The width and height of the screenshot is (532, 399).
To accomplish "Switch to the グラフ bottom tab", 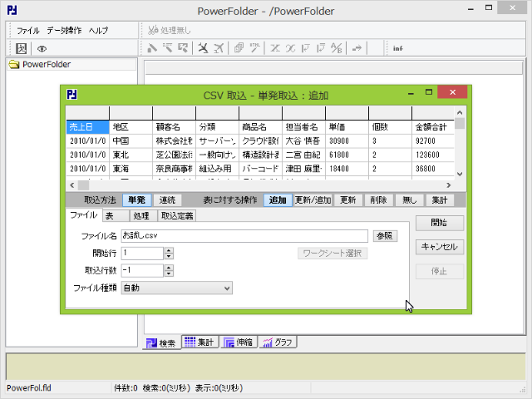I will click(x=278, y=342).
